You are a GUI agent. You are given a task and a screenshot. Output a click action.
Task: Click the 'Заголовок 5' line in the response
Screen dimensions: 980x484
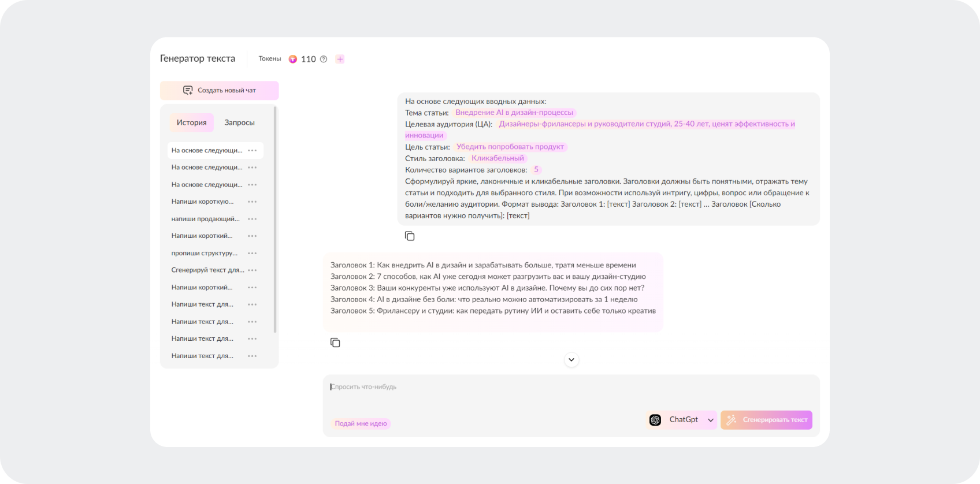493,311
